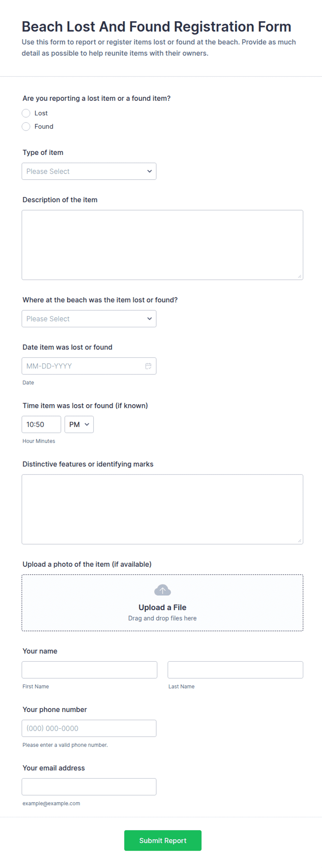Click the Description textarea resize handle
322x868 pixels.
(x=300, y=276)
